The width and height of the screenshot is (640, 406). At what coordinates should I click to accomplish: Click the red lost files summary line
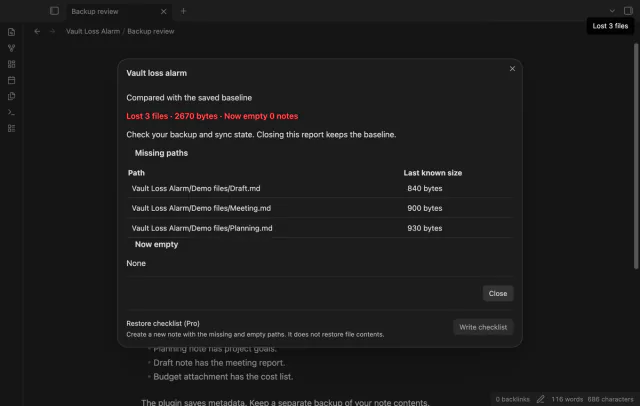coord(212,116)
